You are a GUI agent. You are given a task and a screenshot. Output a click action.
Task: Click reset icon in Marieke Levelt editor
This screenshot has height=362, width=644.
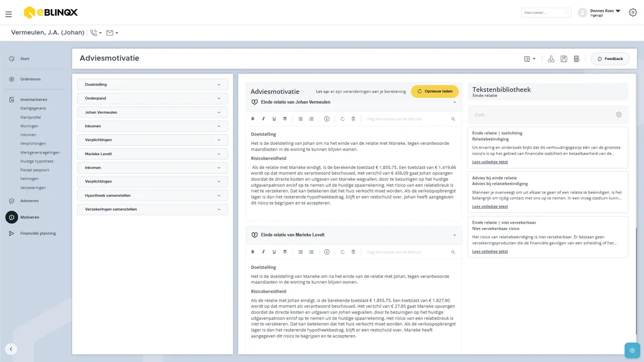[x=342, y=252]
